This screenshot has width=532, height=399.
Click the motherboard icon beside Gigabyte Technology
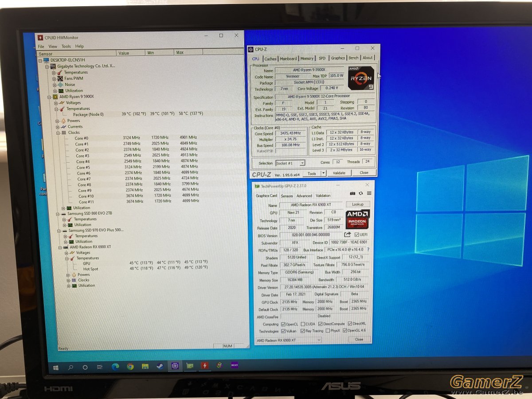tap(53, 66)
